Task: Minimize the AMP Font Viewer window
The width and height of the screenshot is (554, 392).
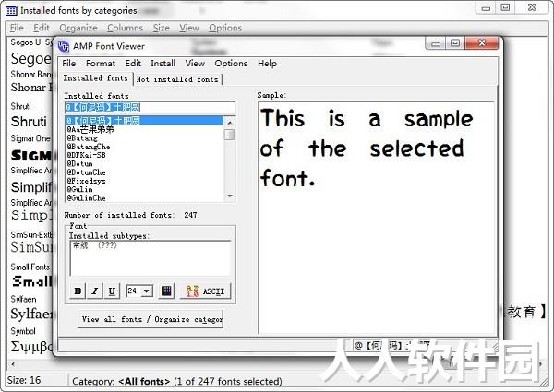Action: [436, 43]
